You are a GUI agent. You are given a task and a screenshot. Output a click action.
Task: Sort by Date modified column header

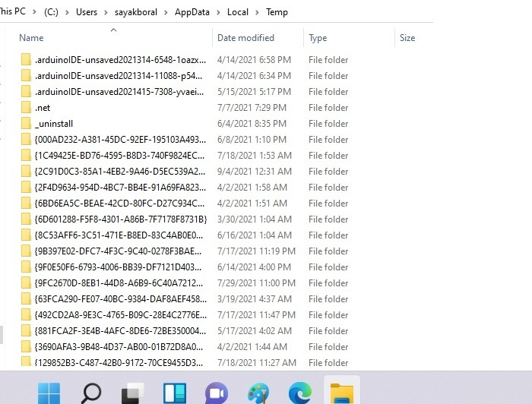point(245,38)
